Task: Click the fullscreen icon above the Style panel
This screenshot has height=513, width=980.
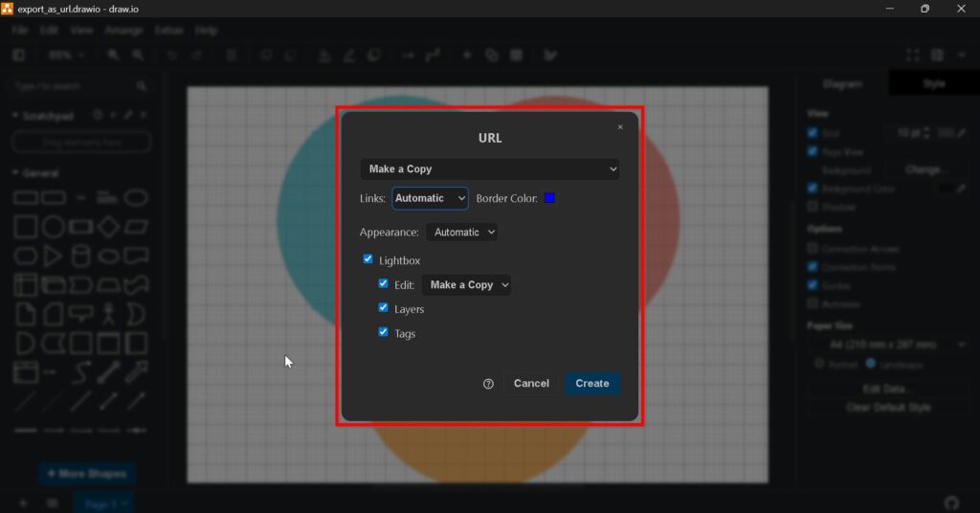Action: (x=913, y=56)
